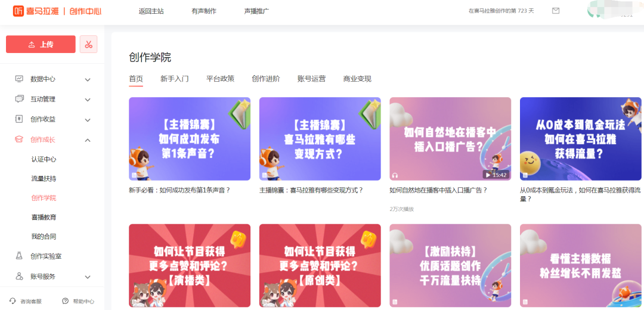Click the 创作收益 yen icon
The width and height of the screenshot is (644, 310).
pyautogui.click(x=19, y=119)
